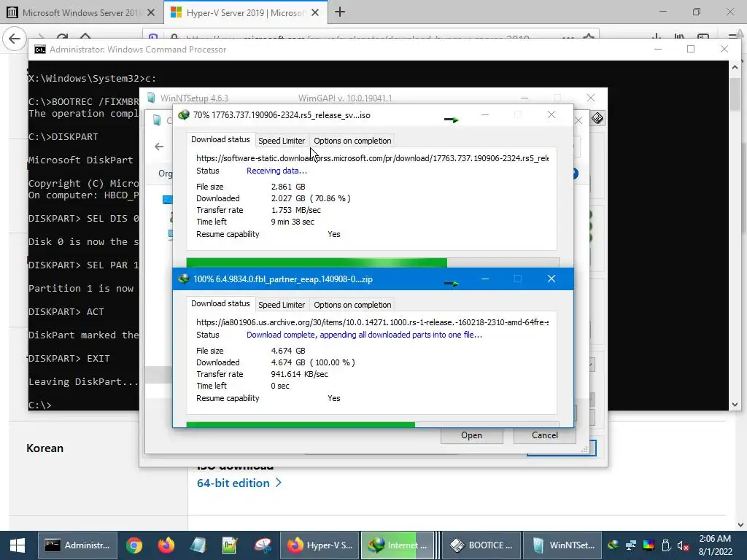
Task: Close the Hyper-V Server 2019 browser tab
Action: click(315, 13)
